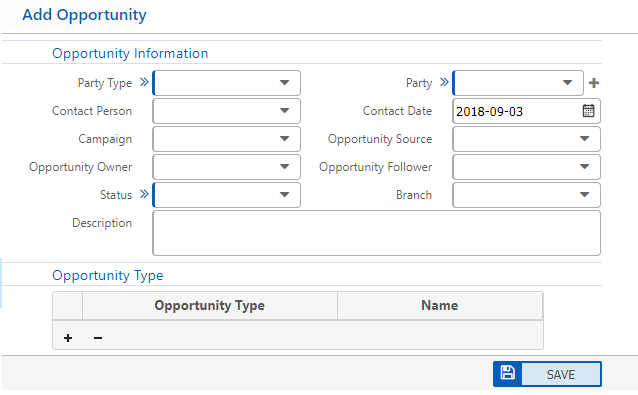Click the SAVE button
638x395 pixels.
pyautogui.click(x=547, y=374)
